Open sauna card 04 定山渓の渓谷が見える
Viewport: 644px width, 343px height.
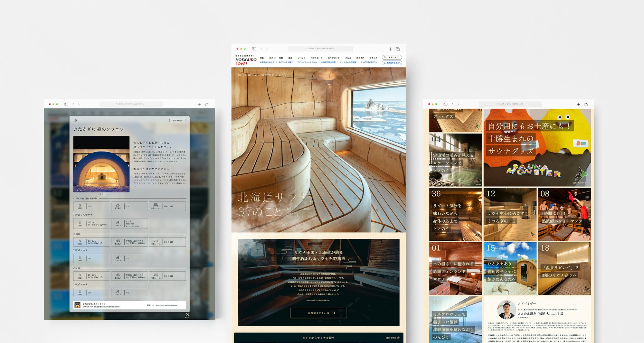pos(456,160)
